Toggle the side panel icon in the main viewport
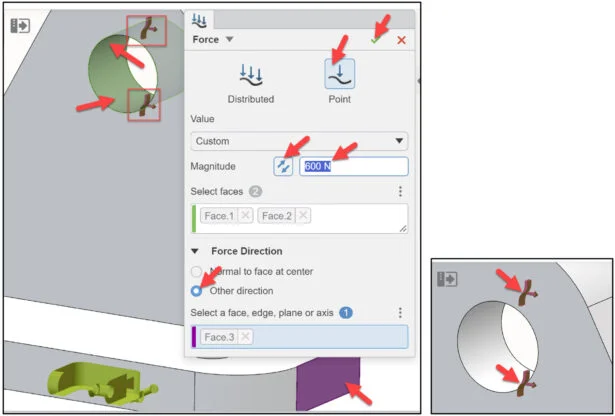This screenshot has width=615, height=416. click(20, 26)
